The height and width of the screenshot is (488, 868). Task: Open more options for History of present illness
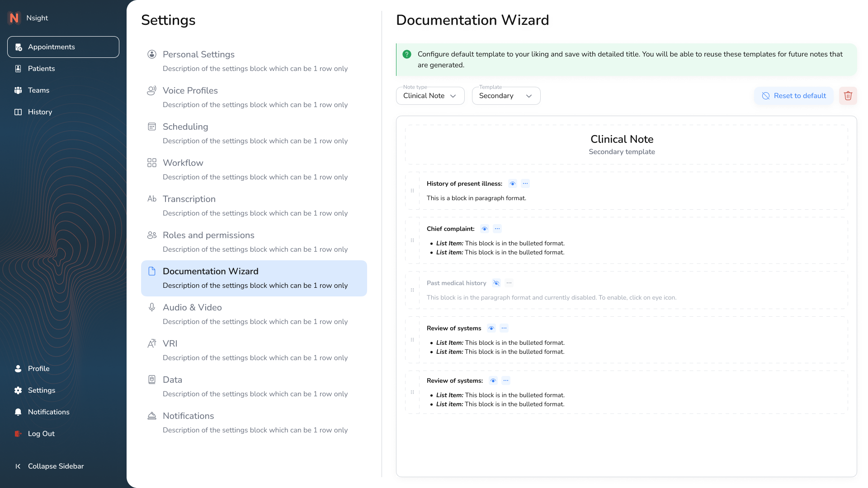pyautogui.click(x=525, y=183)
